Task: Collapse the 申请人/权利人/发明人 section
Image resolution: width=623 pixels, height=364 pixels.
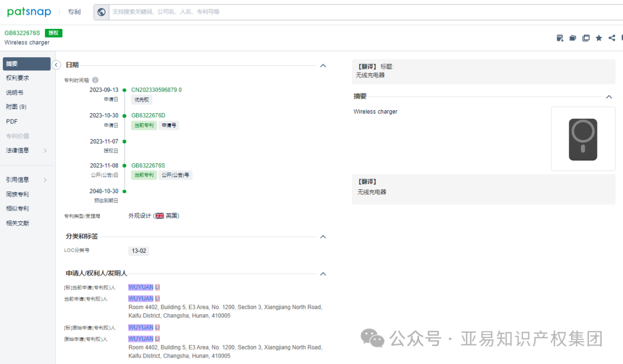Action: [323, 273]
